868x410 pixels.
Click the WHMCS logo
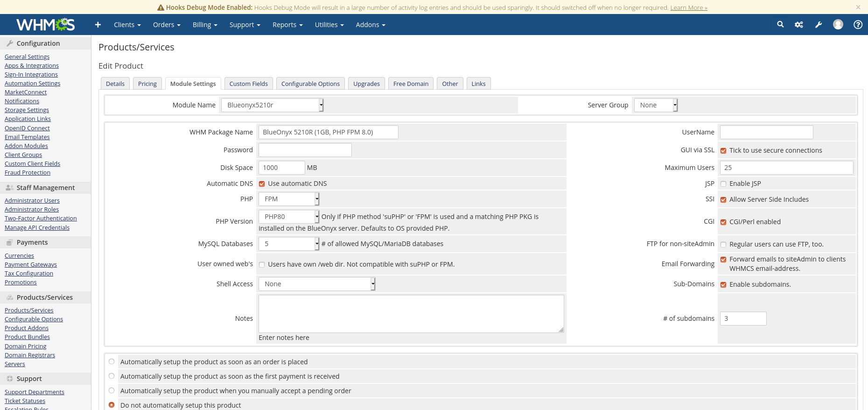click(45, 24)
